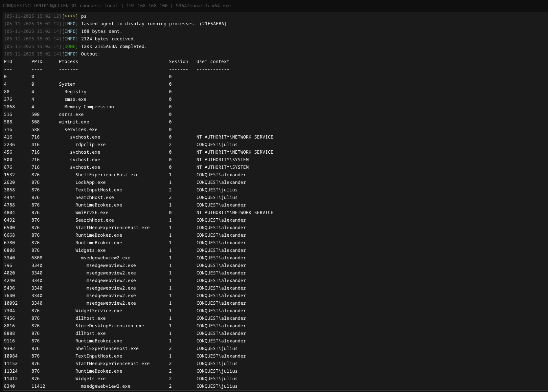Click the CONQUEST\julius context next to SearchHost.exe

pyautogui.click(x=217, y=197)
